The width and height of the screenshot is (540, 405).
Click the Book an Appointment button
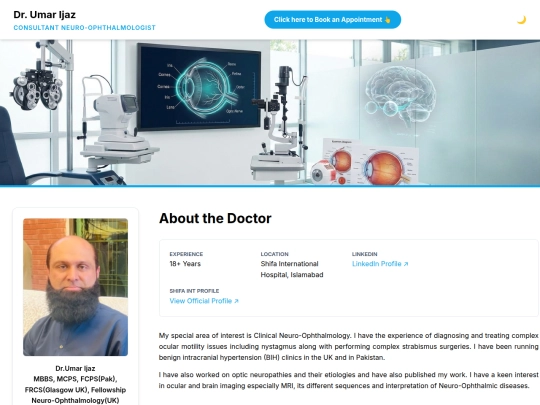[x=333, y=20]
